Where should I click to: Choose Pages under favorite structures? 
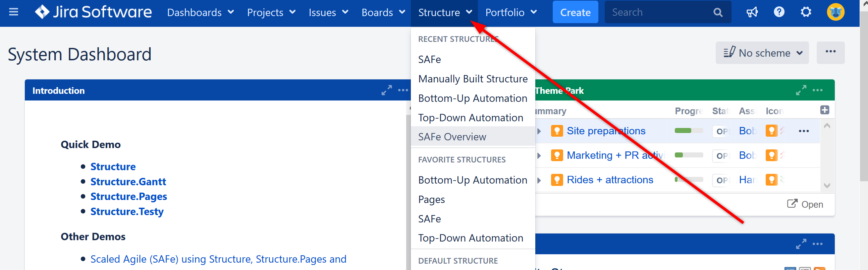click(x=431, y=199)
